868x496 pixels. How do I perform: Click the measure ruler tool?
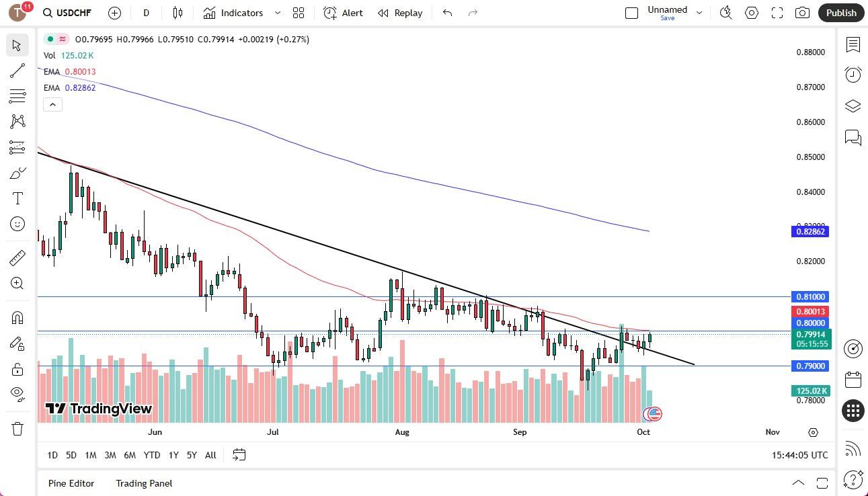click(17, 257)
